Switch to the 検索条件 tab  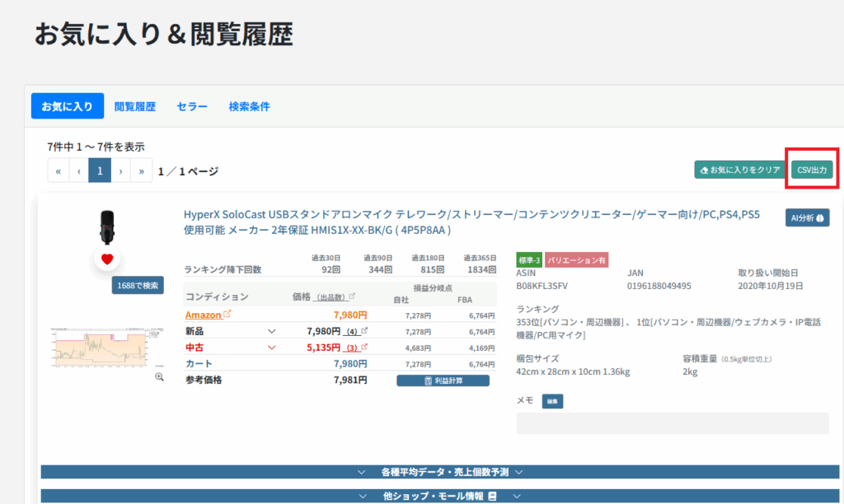tap(249, 106)
